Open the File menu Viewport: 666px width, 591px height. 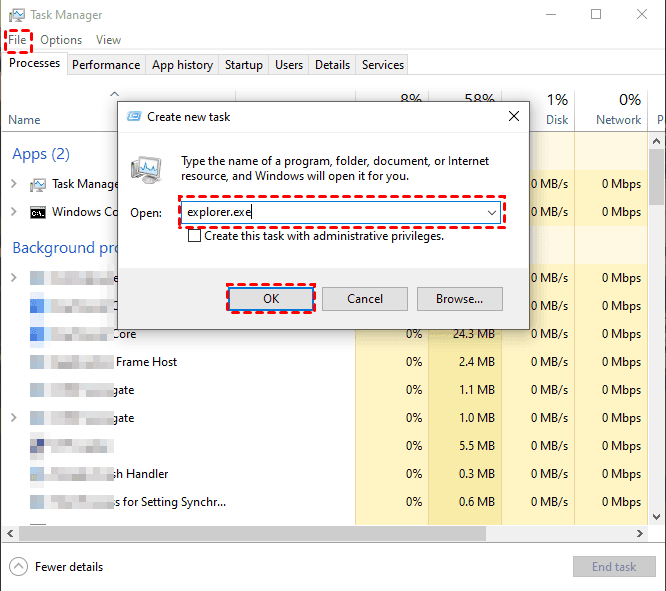click(17, 40)
